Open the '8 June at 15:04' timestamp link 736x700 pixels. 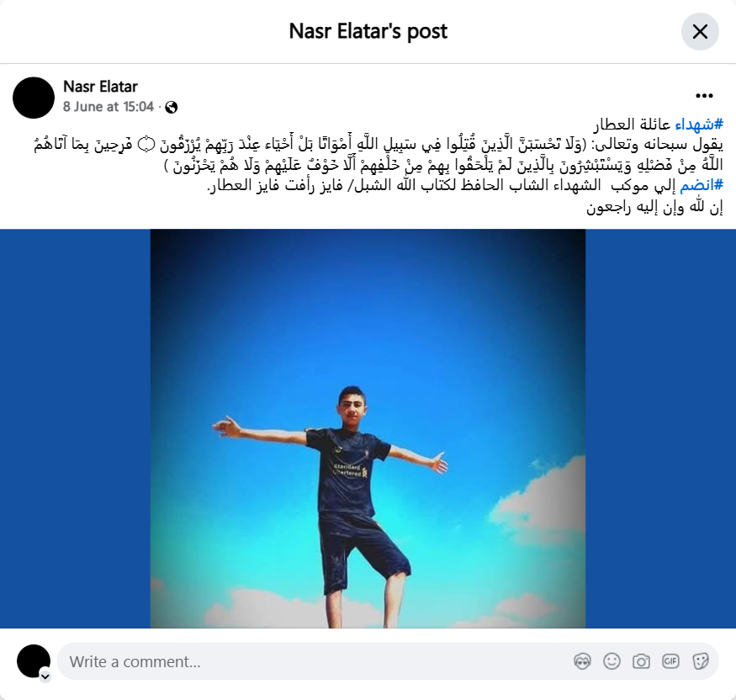[109, 107]
